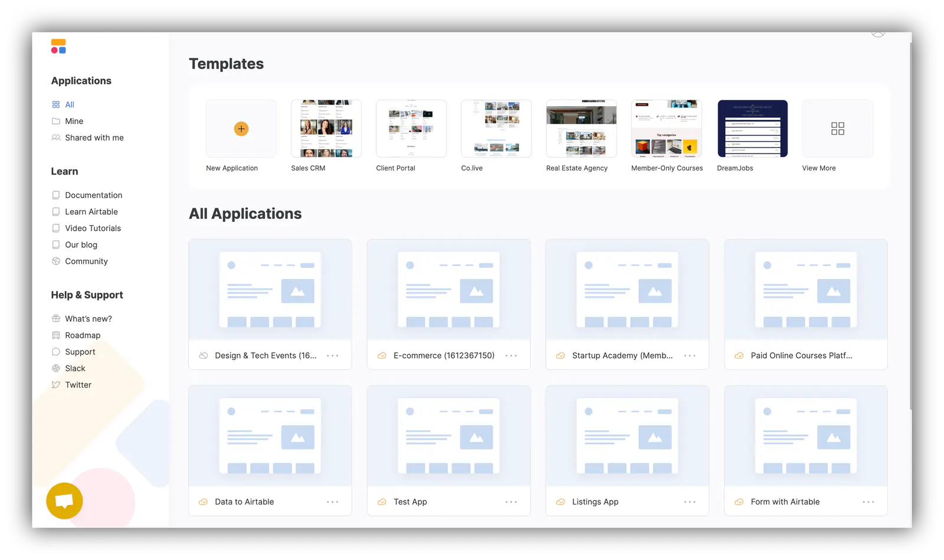Viewport: 944px width, 560px height.
Task: Choose the Sales CRM template thumbnail
Action: (326, 129)
